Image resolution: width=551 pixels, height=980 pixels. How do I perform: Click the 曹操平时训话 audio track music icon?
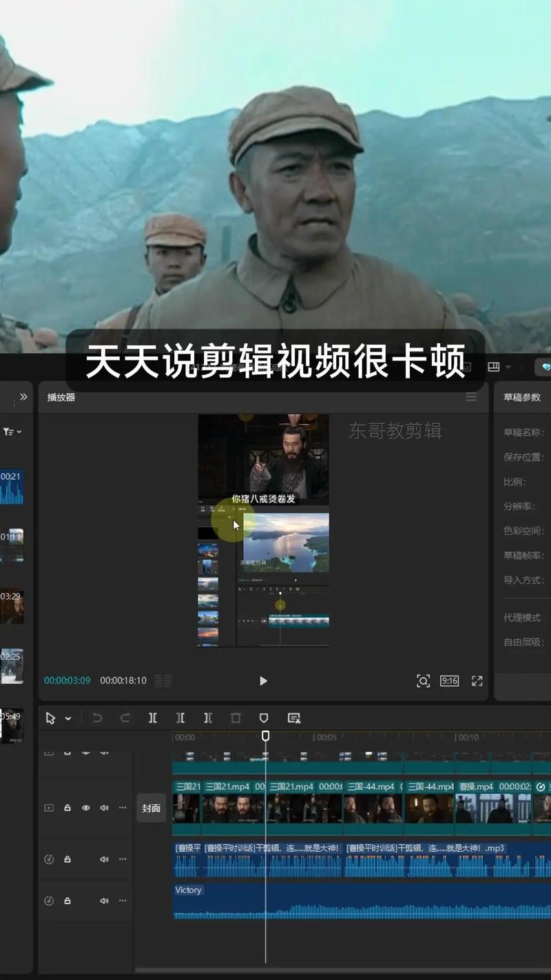click(49, 859)
